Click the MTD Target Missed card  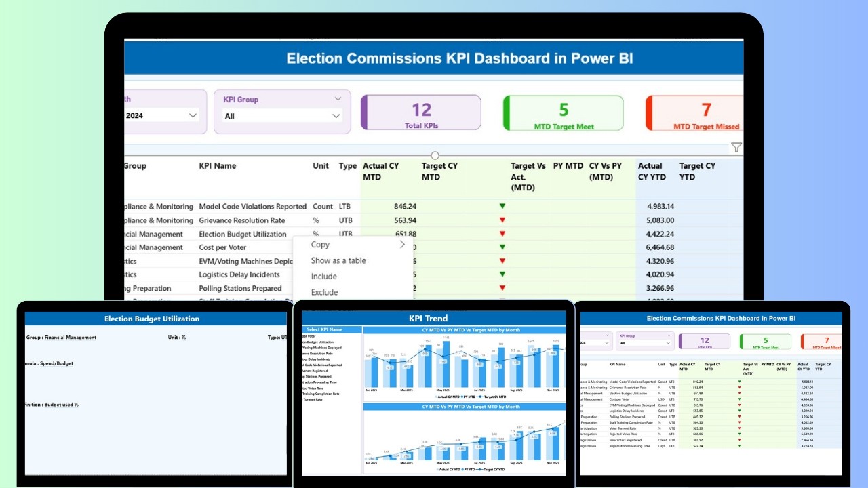point(694,113)
